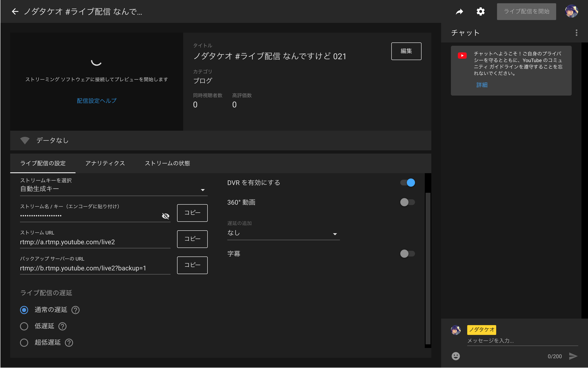Open the emoji picker in chat

456,356
